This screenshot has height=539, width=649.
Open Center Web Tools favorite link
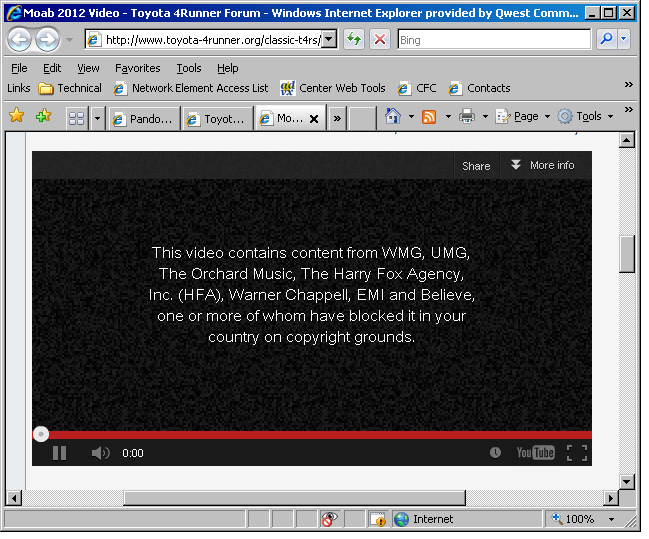tap(333, 89)
